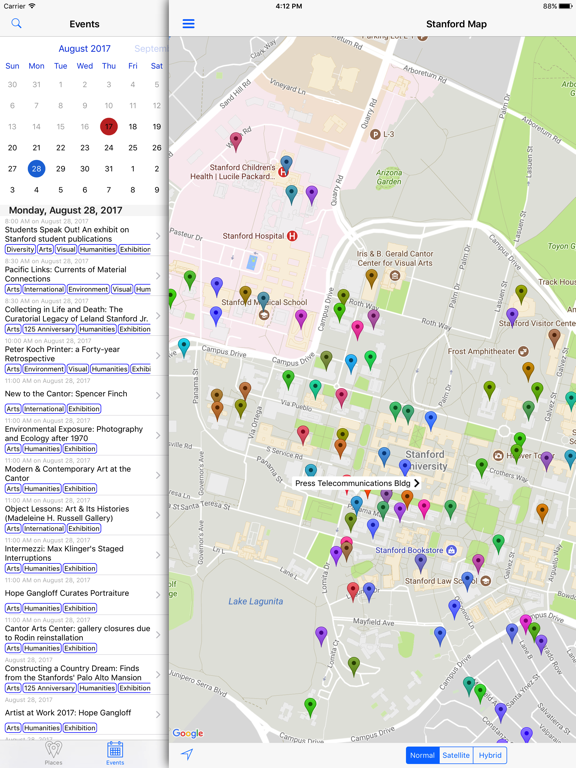Image resolution: width=576 pixels, height=768 pixels.
Task: Select today, August 17, on calendar
Action: tap(109, 126)
